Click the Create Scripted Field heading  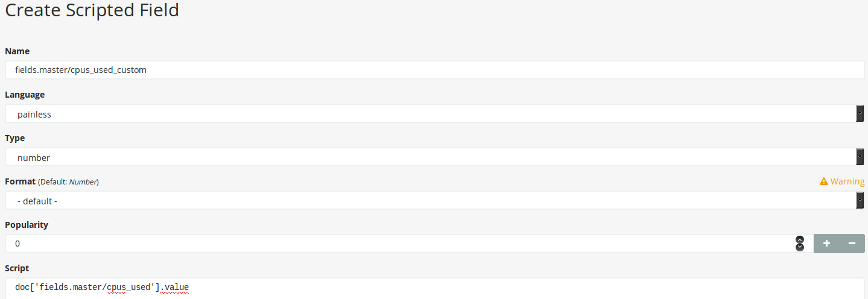[x=92, y=10]
